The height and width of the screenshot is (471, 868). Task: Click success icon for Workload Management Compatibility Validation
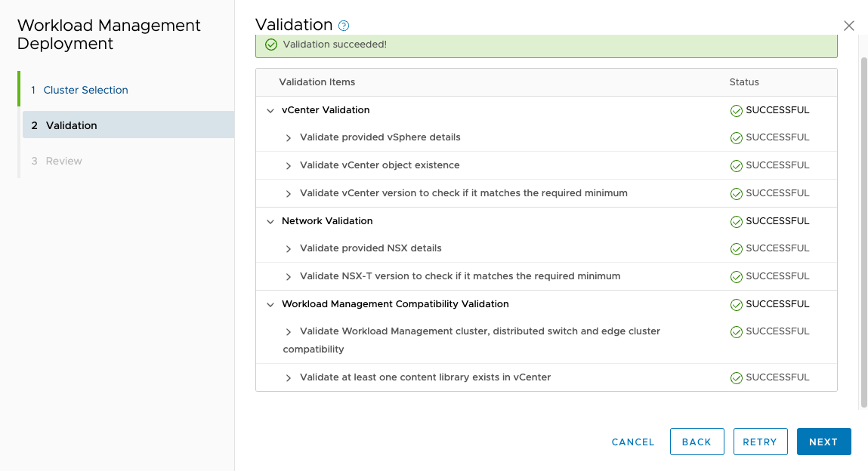pos(737,305)
